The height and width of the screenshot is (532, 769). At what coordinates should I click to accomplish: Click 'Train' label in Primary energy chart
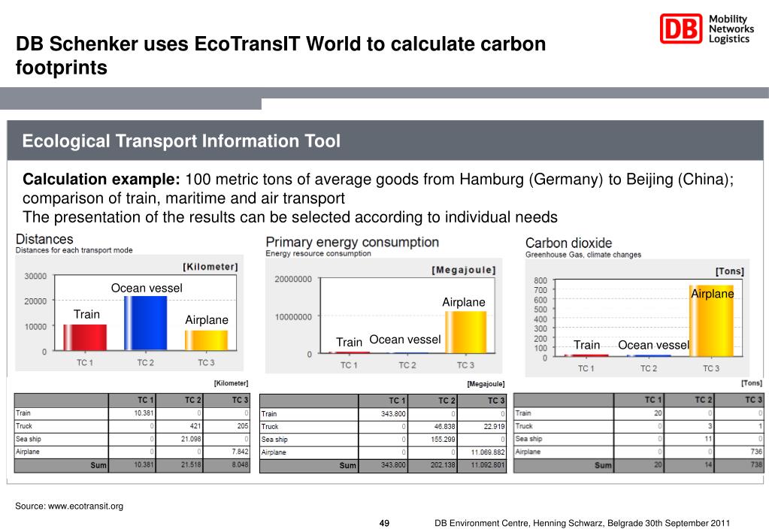click(x=350, y=342)
